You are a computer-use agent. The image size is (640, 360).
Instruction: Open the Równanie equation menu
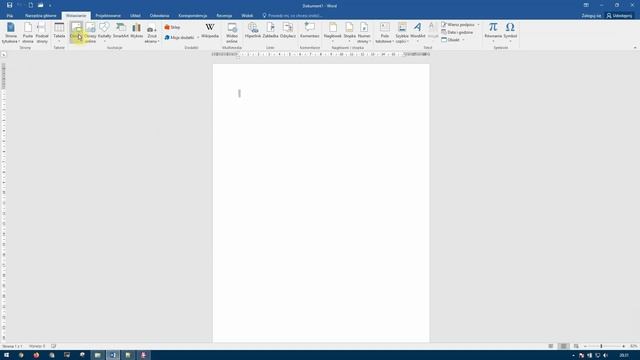493,32
